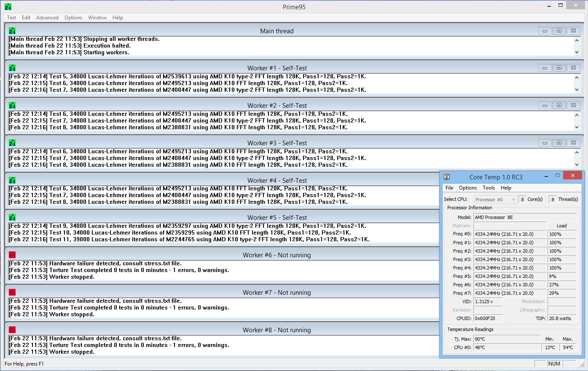
Task: Maximize the Worker #2 child window
Action: [x=559, y=105]
